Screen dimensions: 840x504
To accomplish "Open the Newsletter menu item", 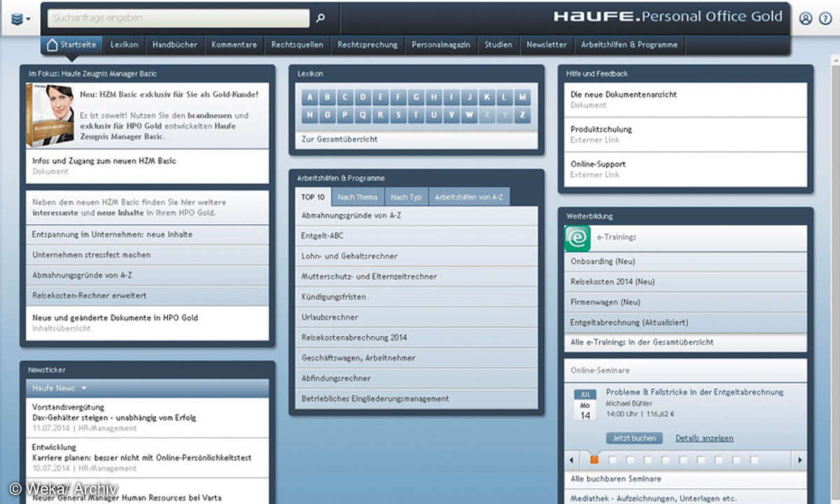I will pyautogui.click(x=547, y=44).
